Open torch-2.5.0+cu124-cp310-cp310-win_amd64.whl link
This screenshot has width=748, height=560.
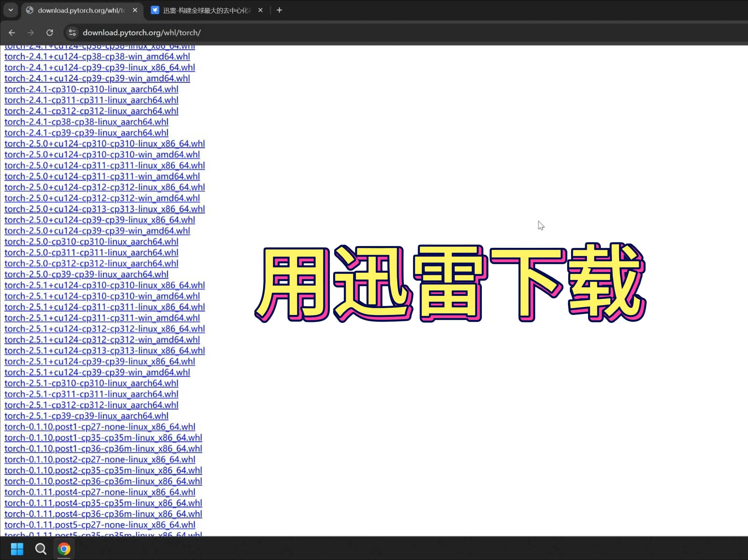pos(102,155)
